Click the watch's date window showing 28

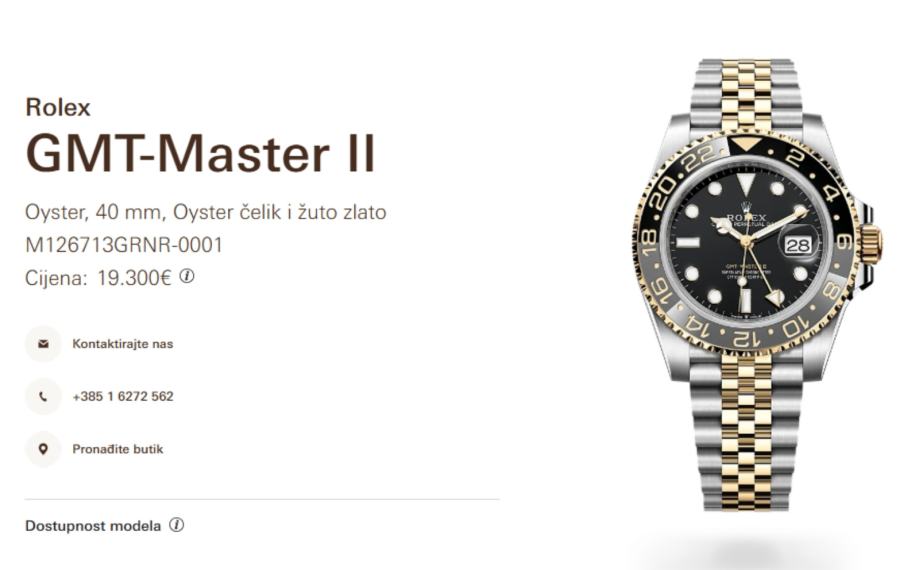(x=798, y=245)
